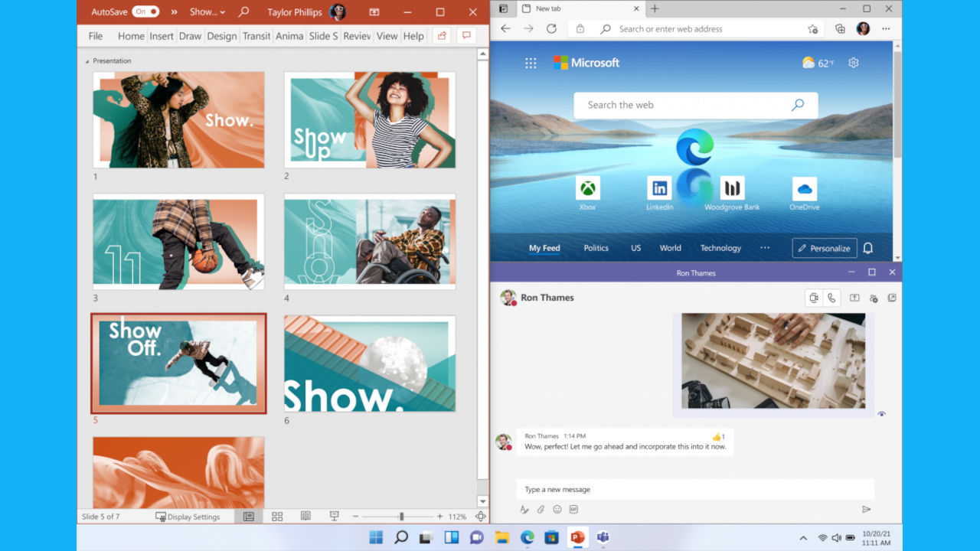Open Windows Start button on taskbar
Viewport: 980px width, 551px height.
pyautogui.click(x=376, y=537)
